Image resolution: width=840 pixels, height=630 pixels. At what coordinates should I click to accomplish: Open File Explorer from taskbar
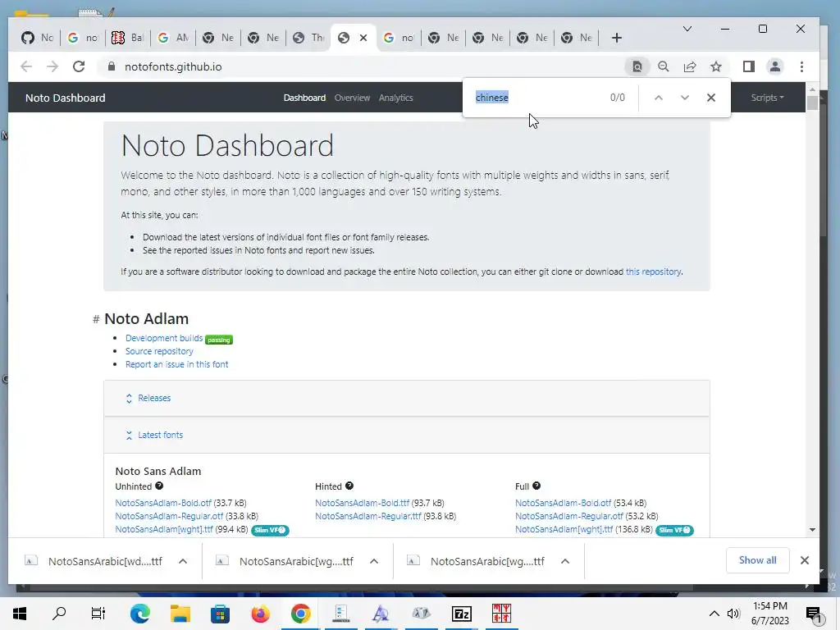point(180,614)
